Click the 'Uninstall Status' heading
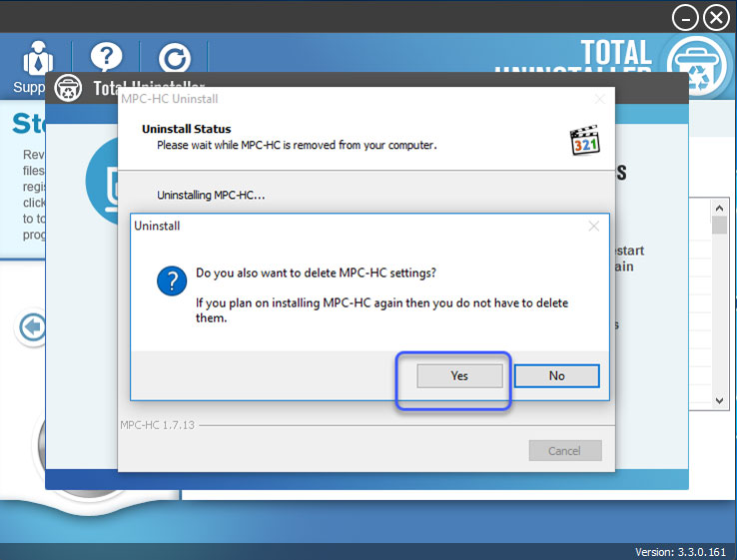 [x=187, y=129]
